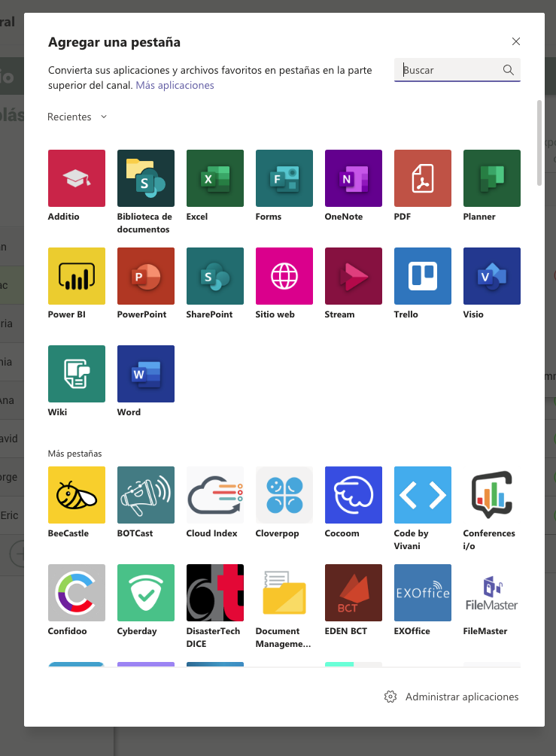Image resolution: width=556 pixels, height=756 pixels.
Task: Add the FileMaster app
Action: pos(492,593)
